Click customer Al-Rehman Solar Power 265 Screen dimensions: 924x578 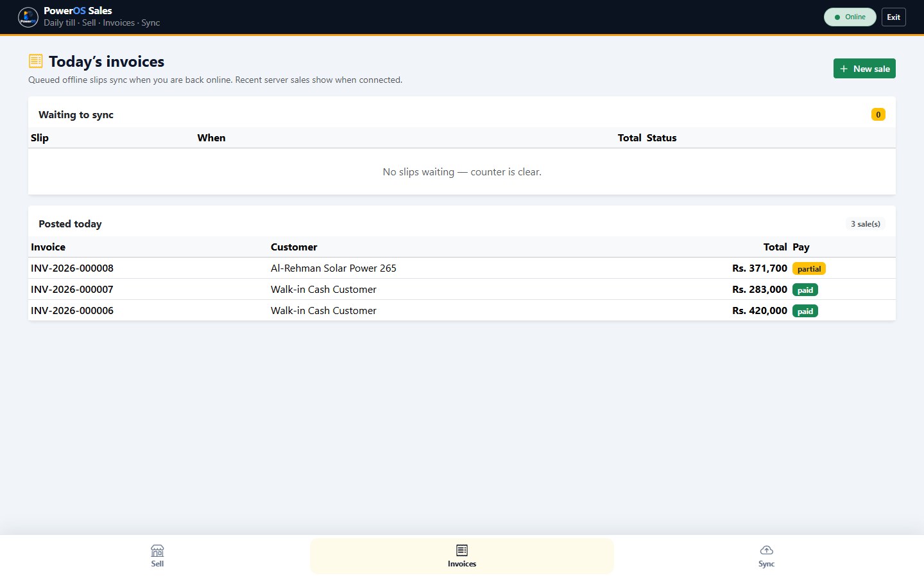[334, 268]
